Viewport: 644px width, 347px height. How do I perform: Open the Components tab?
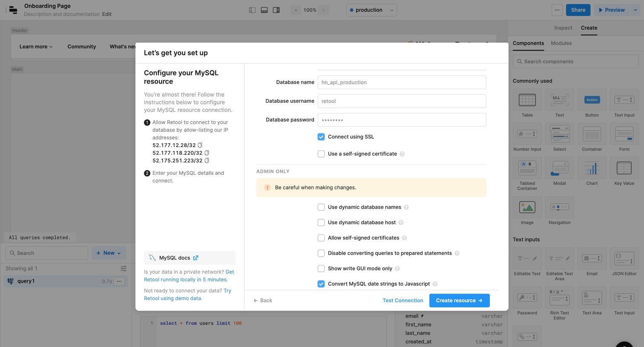click(x=528, y=43)
